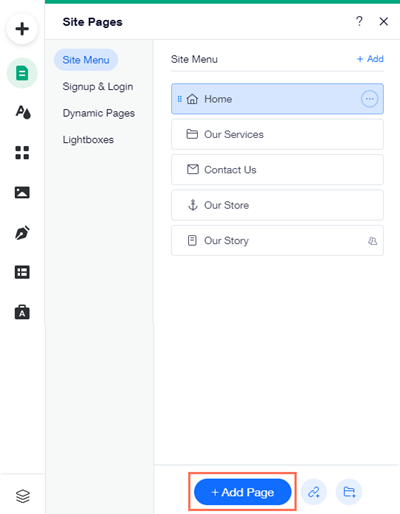Switch to Signup & Login tab
The height and width of the screenshot is (514, 400).
click(98, 87)
